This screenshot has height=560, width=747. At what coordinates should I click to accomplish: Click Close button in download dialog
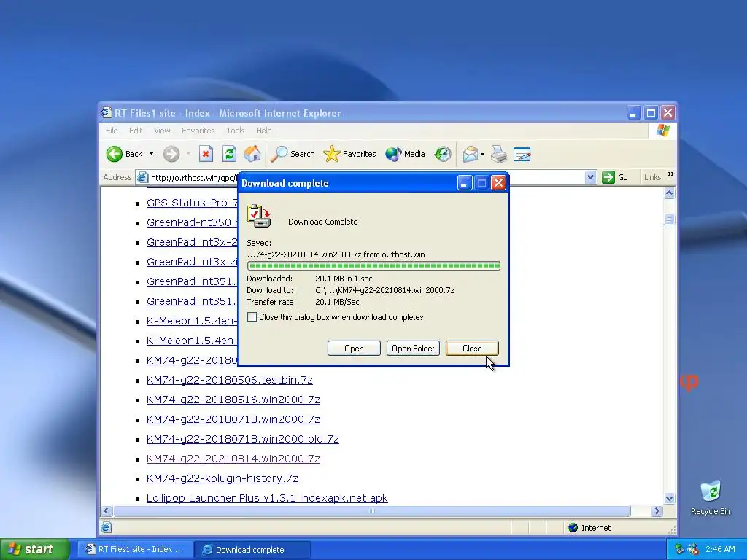tap(472, 348)
